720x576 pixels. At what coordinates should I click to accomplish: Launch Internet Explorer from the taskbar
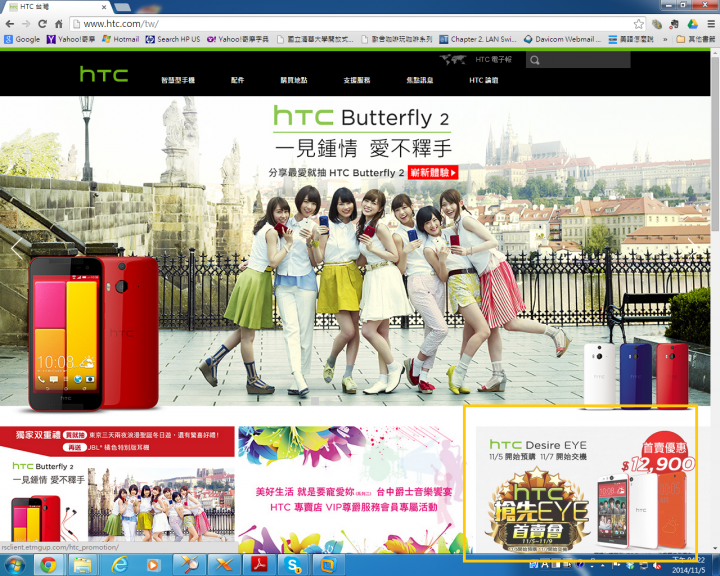pyautogui.click(x=119, y=565)
